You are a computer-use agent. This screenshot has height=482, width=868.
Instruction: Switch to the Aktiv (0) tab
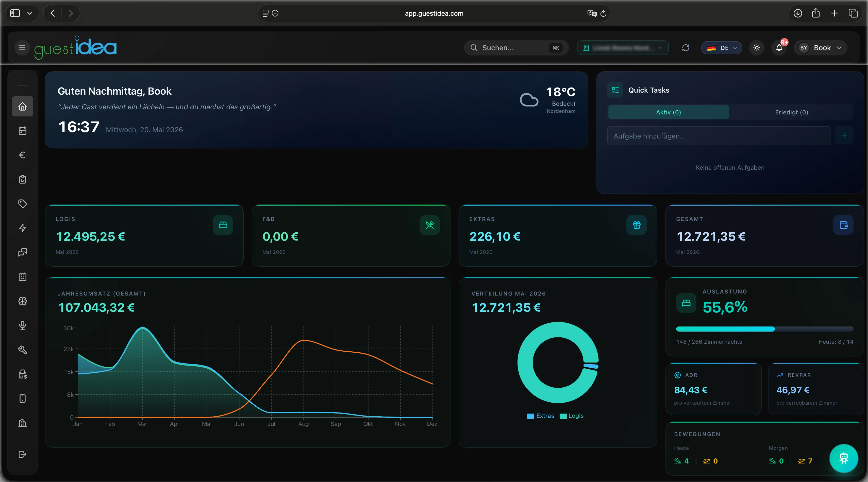pos(669,112)
